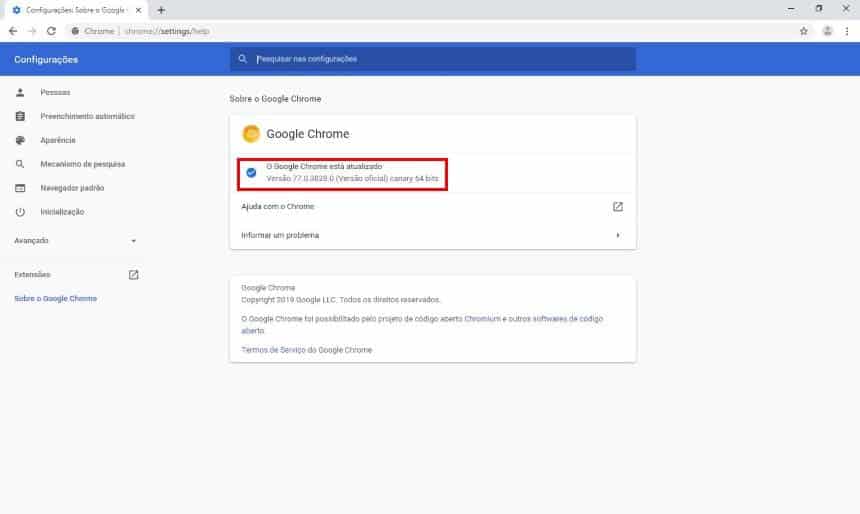Click the Copyright 2019 Google LLC text
Screen dimensions: 860x514
coord(341,300)
